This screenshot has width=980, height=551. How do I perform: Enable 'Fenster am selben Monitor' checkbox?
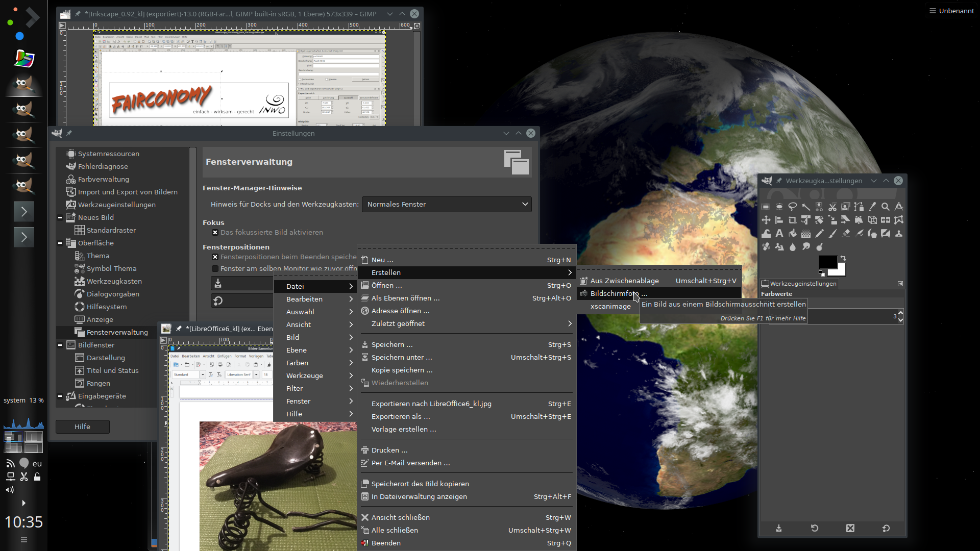[x=215, y=269]
